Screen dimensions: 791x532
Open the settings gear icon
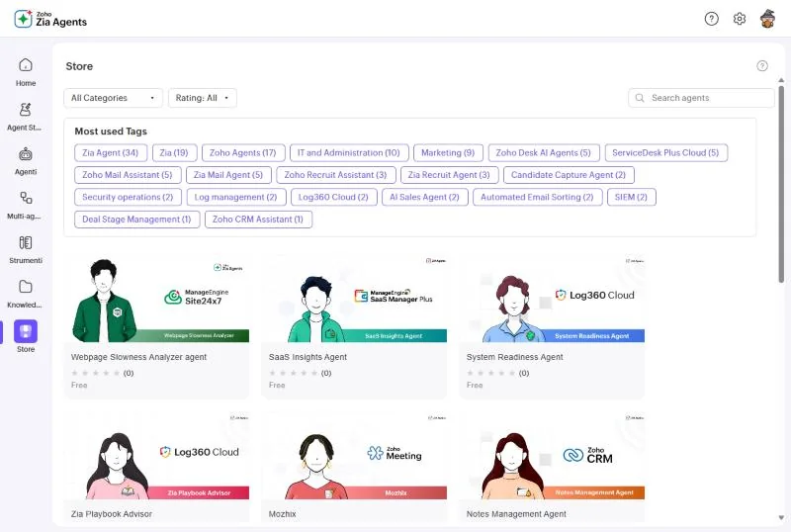(740, 19)
